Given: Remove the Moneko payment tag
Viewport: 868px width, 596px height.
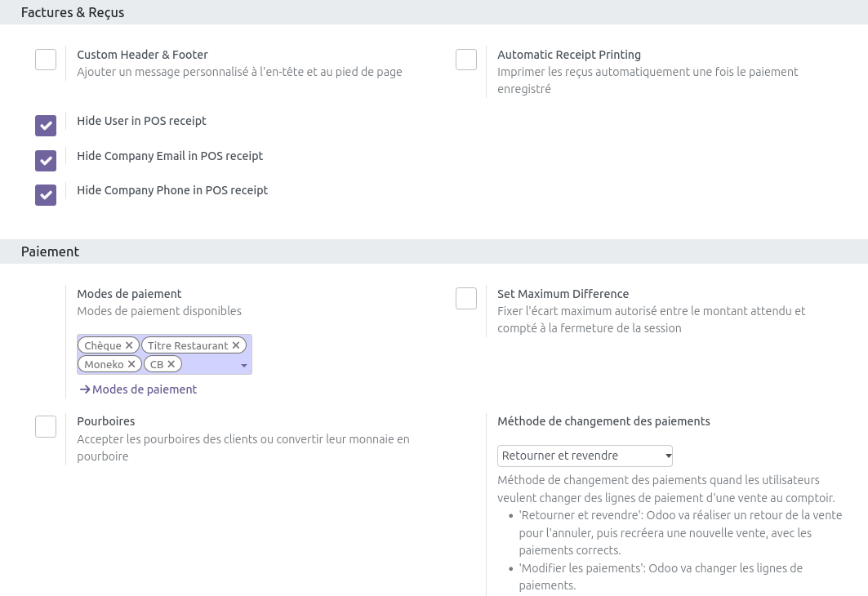Looking at the screenshot, I should pyautogui.click(x=131, y=364).
